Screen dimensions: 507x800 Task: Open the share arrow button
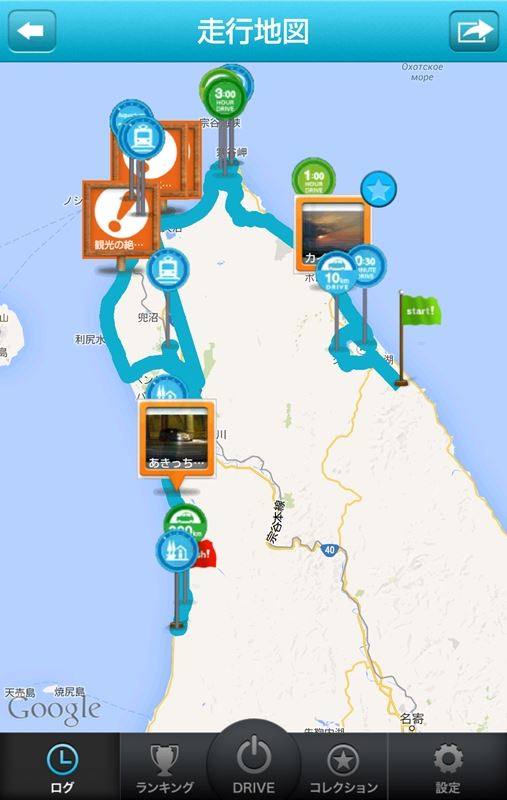pyautogui.click(x=474, y=31)
